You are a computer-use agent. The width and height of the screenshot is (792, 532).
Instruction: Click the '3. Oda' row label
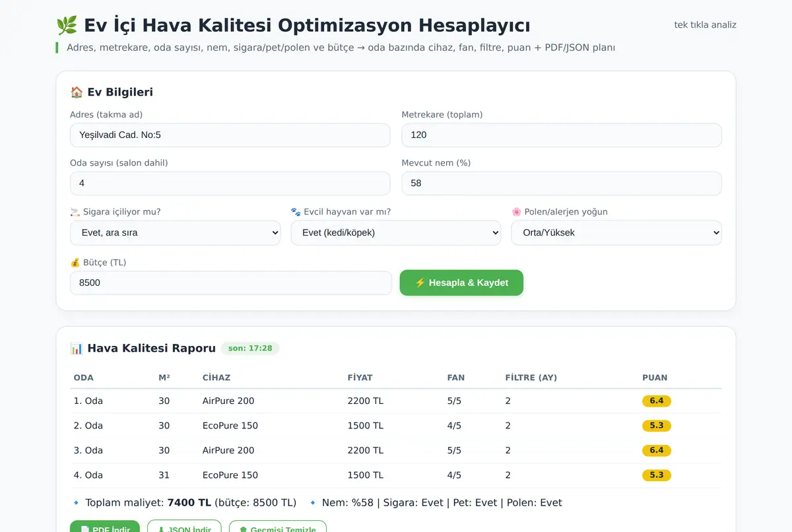click(x=88, y=450)
